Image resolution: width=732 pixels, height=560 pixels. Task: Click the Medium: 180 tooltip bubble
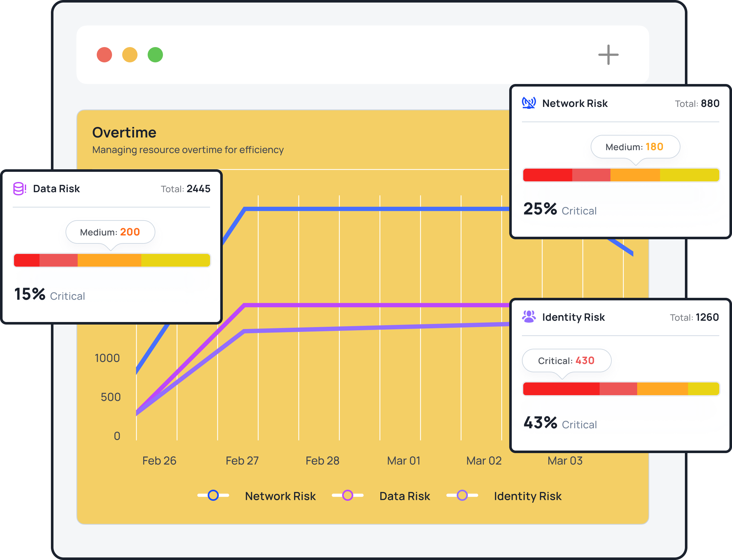pos(635,147)
